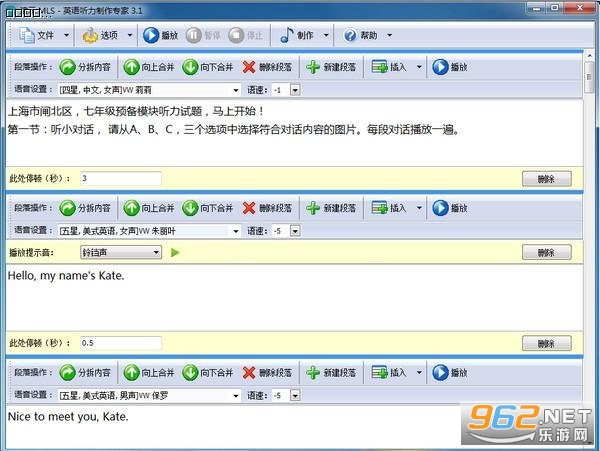Expand the arrow next to 选项
This screenshot has width=600, height=451.
[x=130, y=35]
